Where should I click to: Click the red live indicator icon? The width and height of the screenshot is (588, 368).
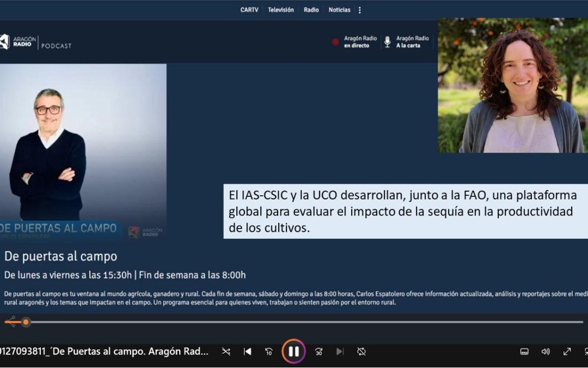[335, 42]
